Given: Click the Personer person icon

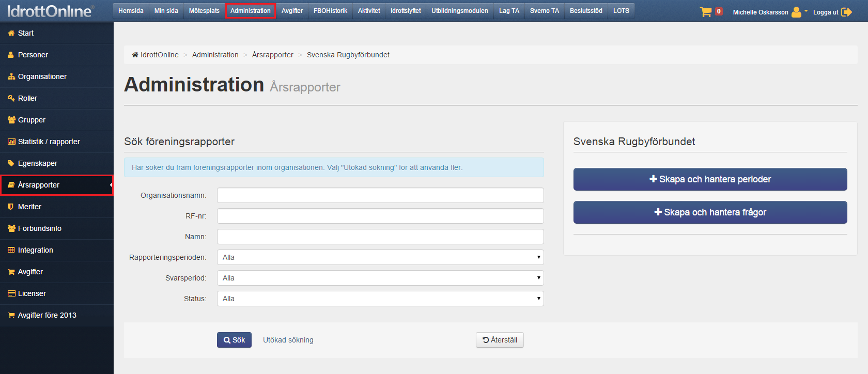Looking at the screenshot, I should point(11,55).
